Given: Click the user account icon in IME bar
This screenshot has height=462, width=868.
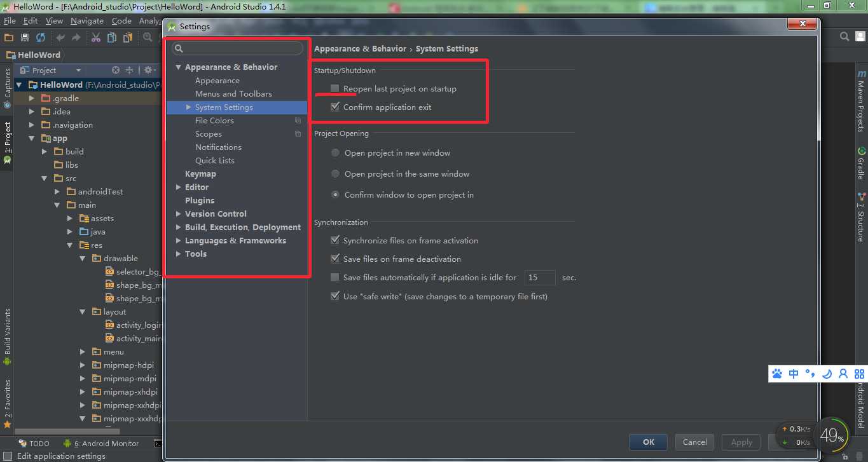Looking at the screenshot, I should coord(843,374).
